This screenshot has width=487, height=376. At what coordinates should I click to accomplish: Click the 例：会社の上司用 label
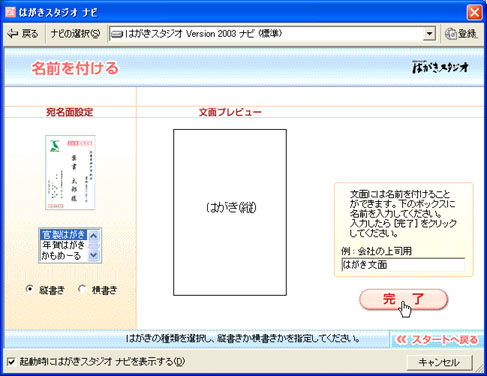coord(376,251)
